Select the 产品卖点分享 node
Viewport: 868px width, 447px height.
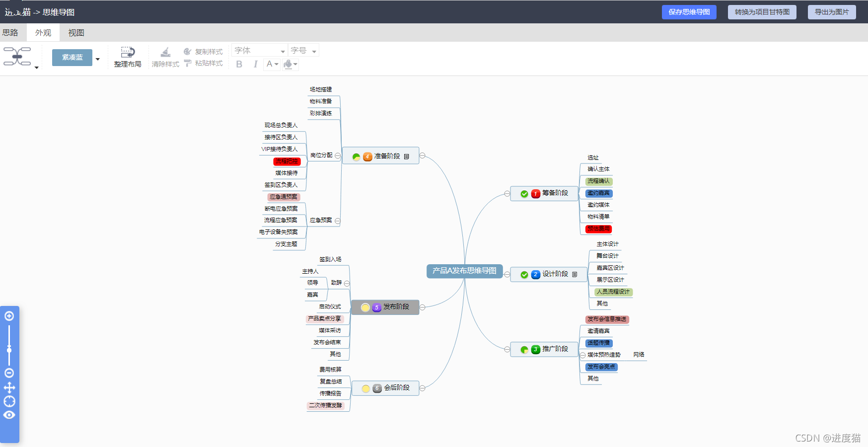pos(325,319)
